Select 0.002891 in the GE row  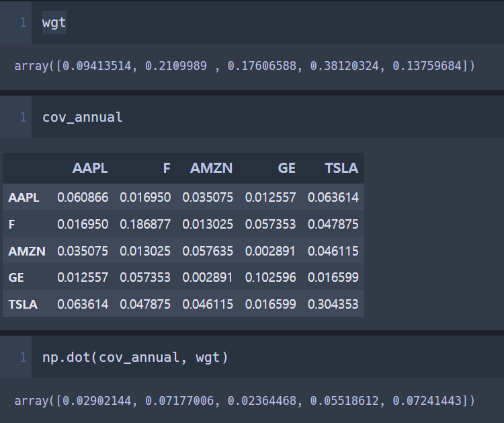[208, 277]
